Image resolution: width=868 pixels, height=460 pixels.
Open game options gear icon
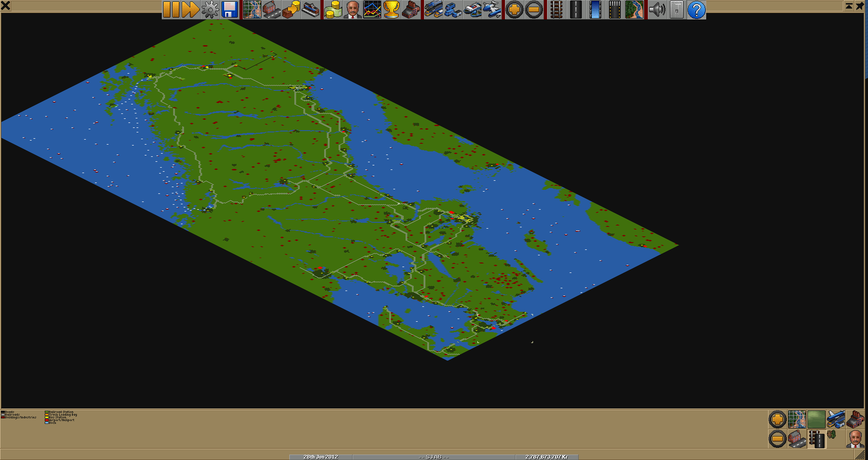coord(210,9)
